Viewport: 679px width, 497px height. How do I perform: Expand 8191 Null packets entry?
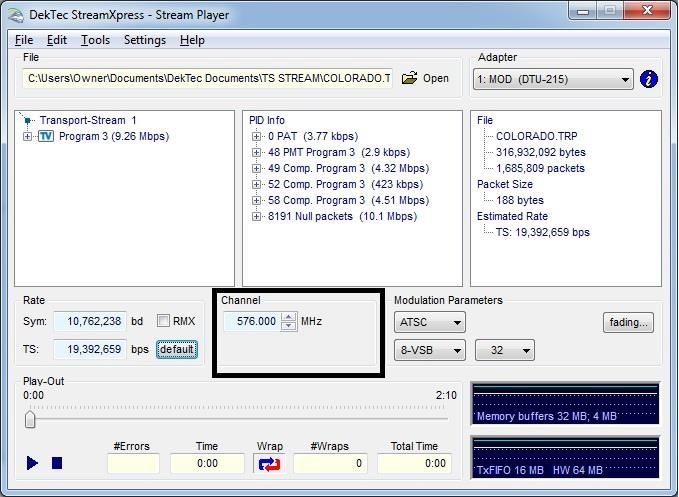point(256,216)
